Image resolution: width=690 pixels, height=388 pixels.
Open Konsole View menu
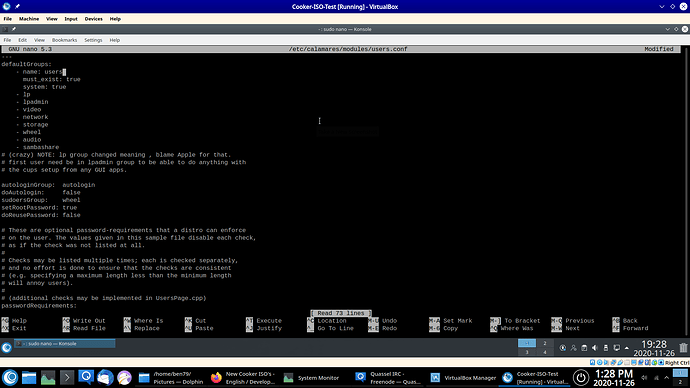pyautogui.click(x=39, y=40)
